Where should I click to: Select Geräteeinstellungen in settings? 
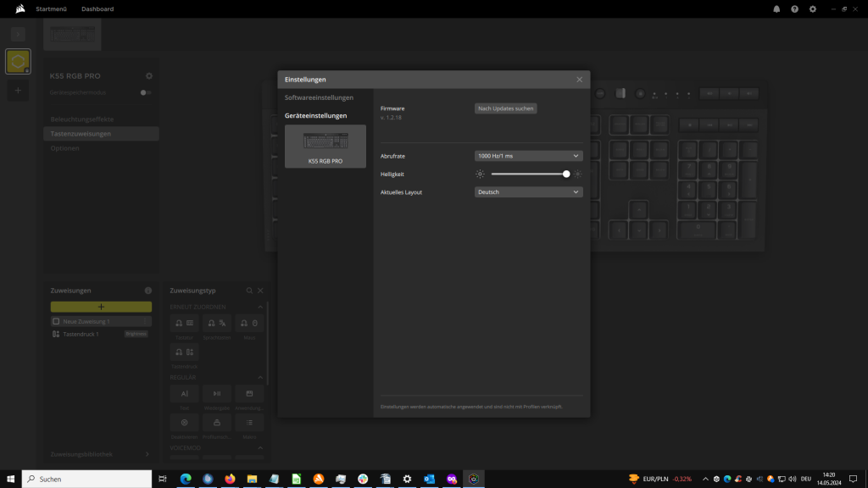[315, 115]
